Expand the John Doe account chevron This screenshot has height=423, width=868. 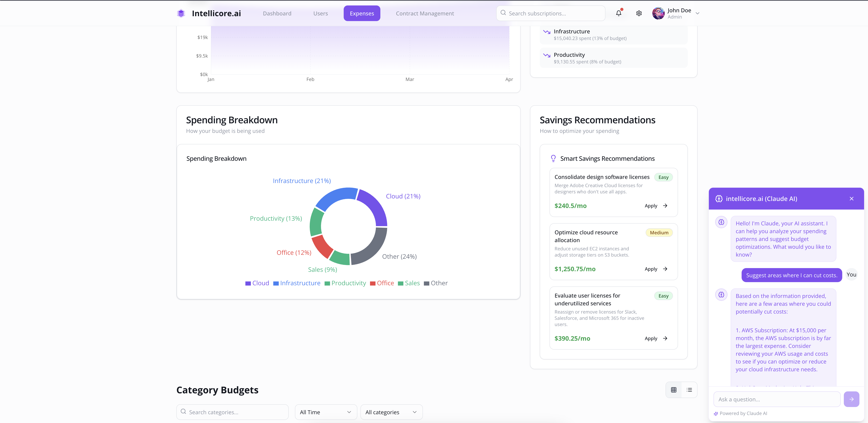(698, 13)
